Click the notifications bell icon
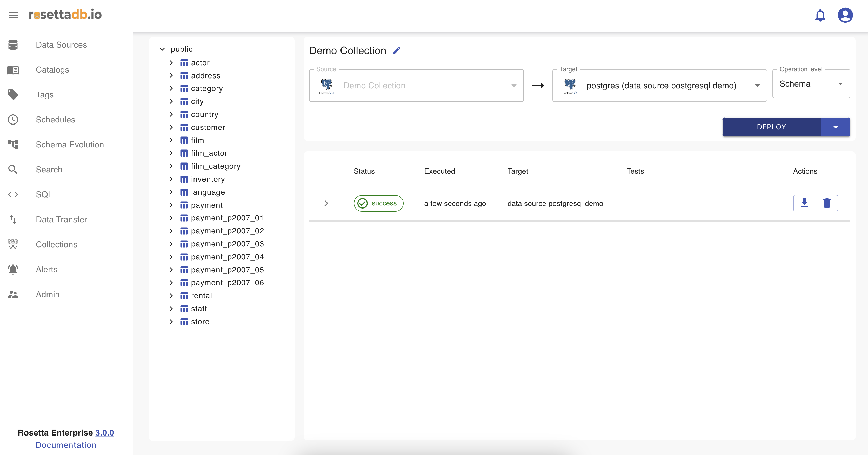868x455 pixels. [820, 15]
